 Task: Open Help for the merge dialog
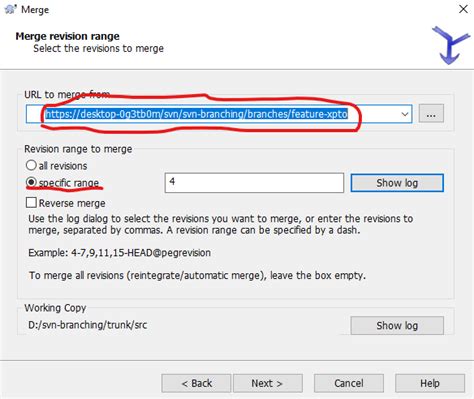coord(430,383)
